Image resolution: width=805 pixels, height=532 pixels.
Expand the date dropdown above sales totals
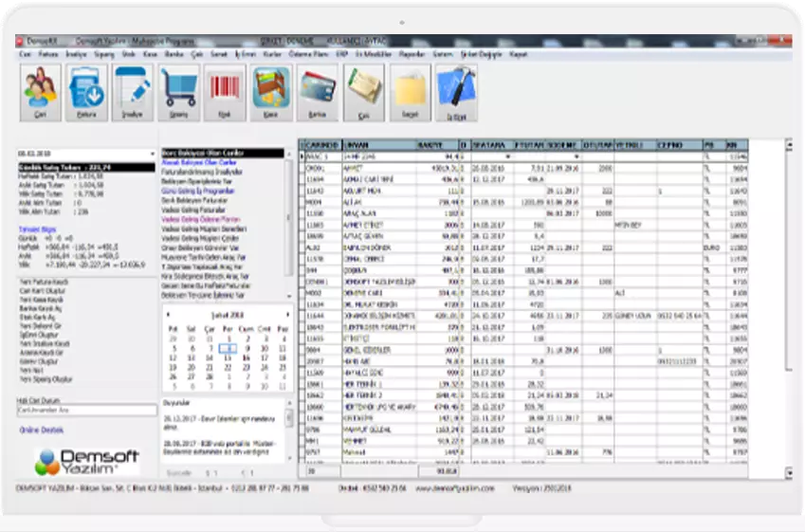[x=153, y=152]
